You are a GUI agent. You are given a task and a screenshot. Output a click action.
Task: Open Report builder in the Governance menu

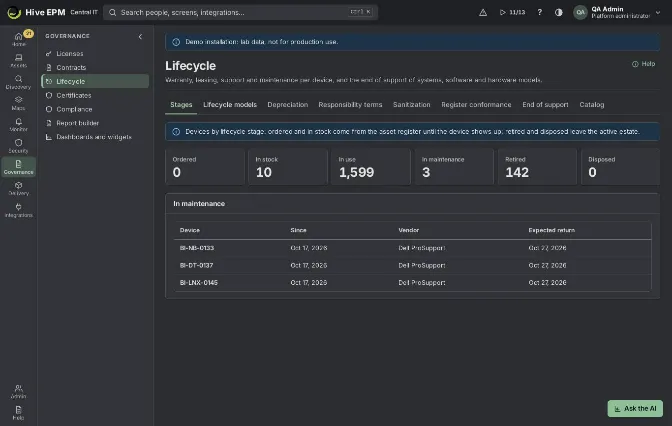click(95, 123)
